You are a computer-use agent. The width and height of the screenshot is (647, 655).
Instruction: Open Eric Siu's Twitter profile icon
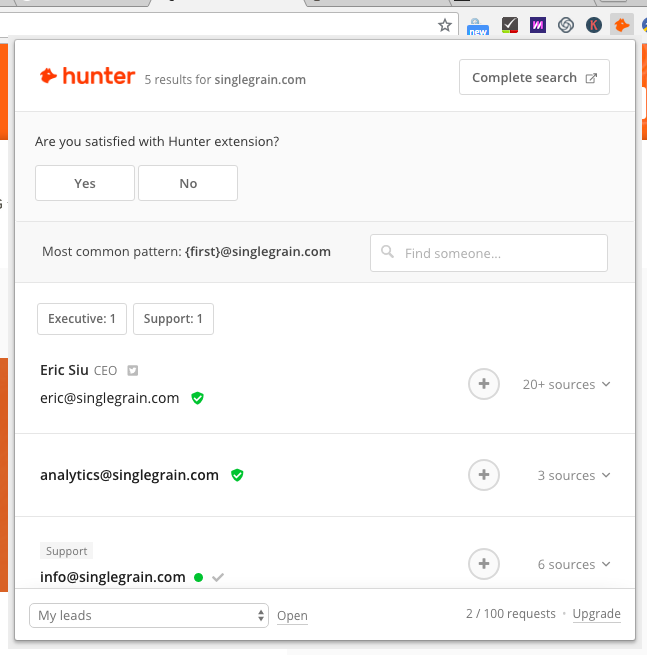(133, 371)
